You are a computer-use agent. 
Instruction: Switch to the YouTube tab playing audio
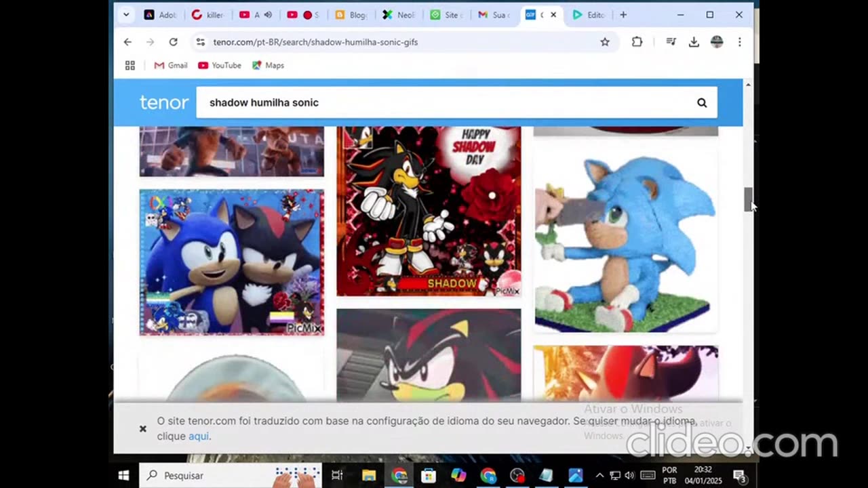pos(251,14)
